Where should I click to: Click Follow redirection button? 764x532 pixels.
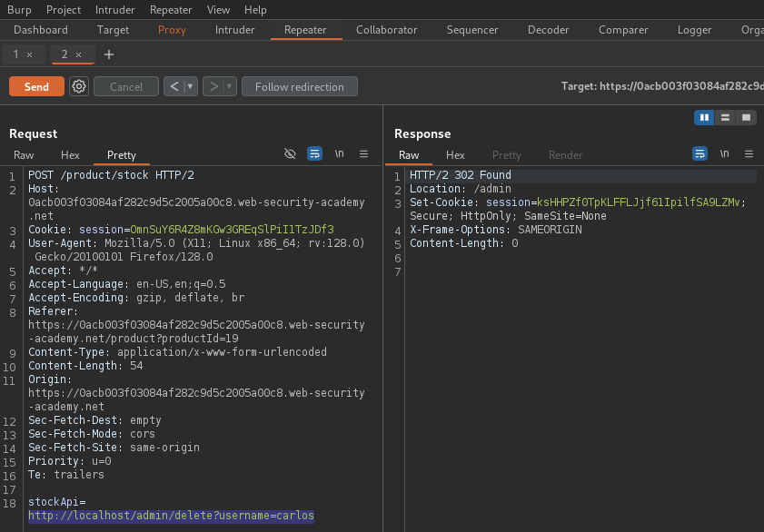pos(300,86)
